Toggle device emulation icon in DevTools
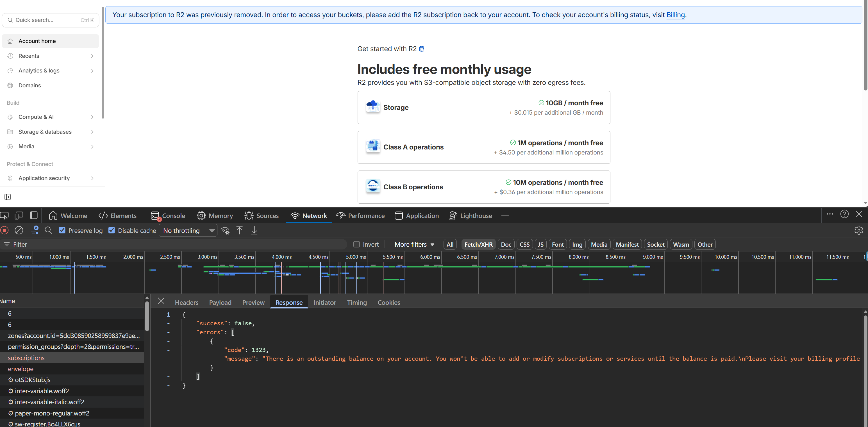This screenshot has width=868, height=427. pos(19,215)
